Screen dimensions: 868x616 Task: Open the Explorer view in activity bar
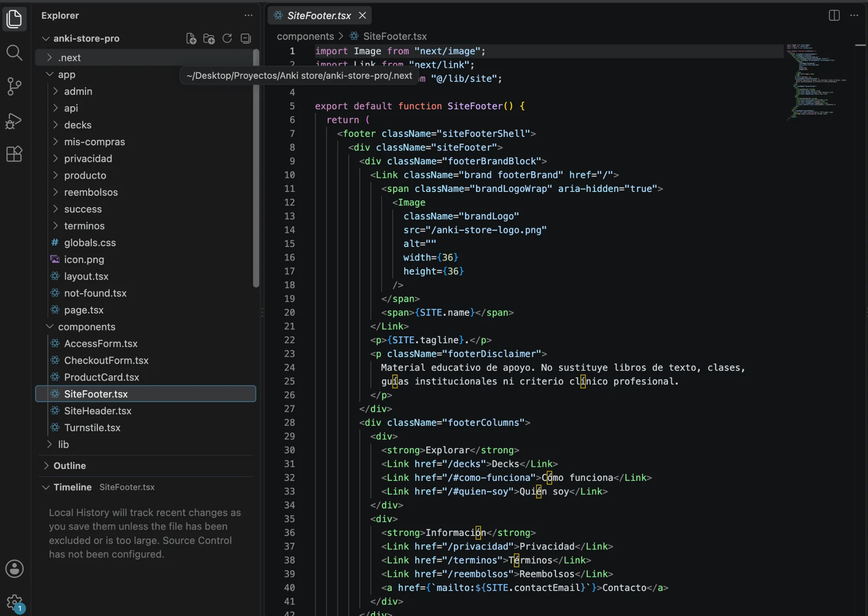[14, 19]
